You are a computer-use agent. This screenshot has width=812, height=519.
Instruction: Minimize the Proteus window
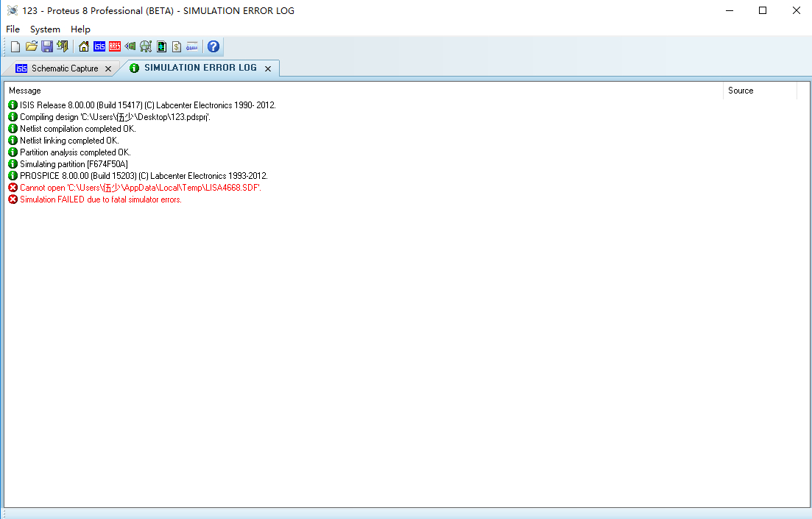coord(729,10)
